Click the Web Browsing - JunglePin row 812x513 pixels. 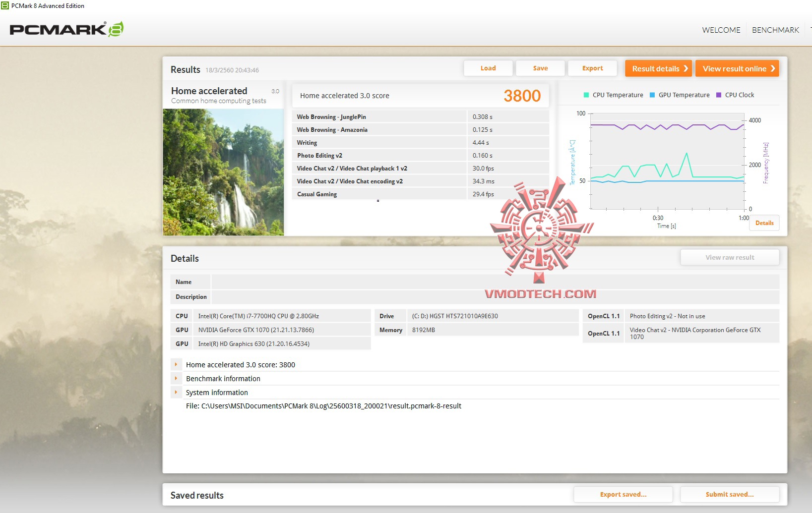421,117
